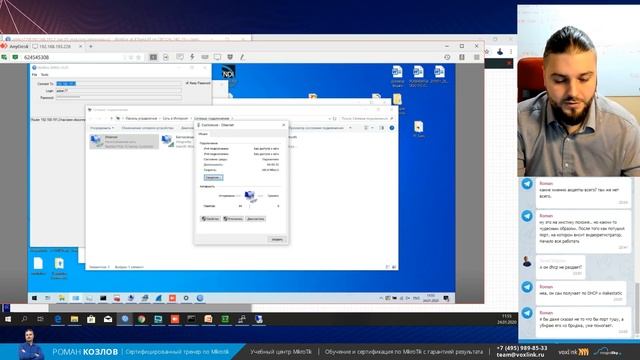Open the AnyDesk chat icon in toolbar
This screenshot has width=640, height=360.
180,57
